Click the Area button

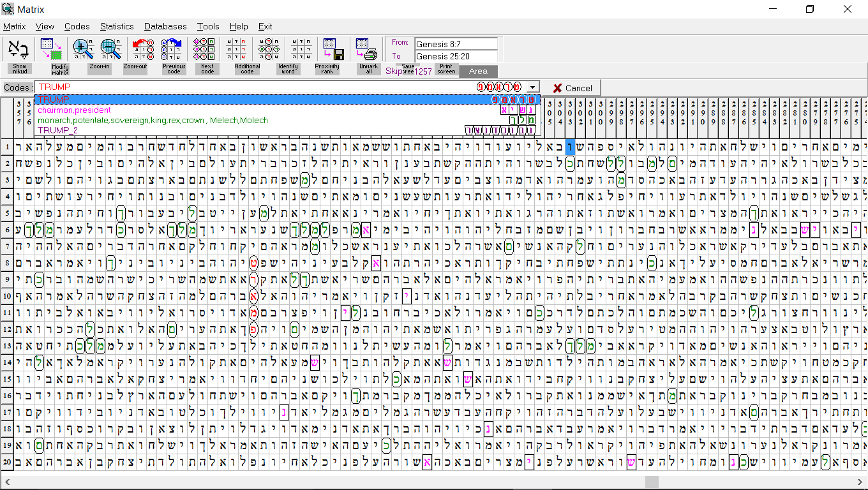[478, 71]
